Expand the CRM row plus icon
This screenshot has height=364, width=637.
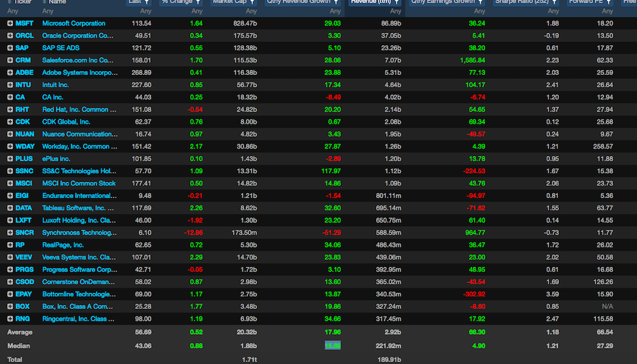pyautogui.click(x=10, y=61)
